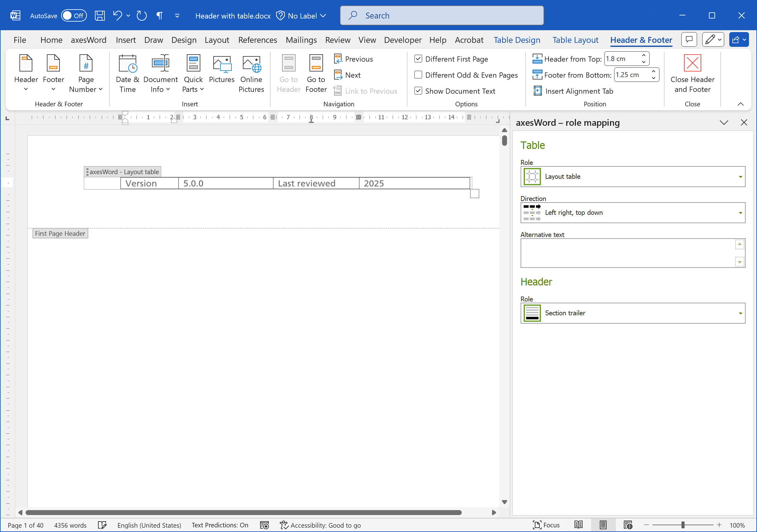
Task: Open Share button menu
Action: pos(739,40)
